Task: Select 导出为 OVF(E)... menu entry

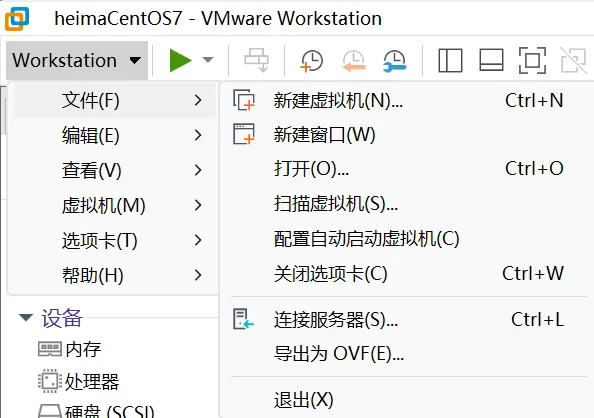Action: (407, 354)
